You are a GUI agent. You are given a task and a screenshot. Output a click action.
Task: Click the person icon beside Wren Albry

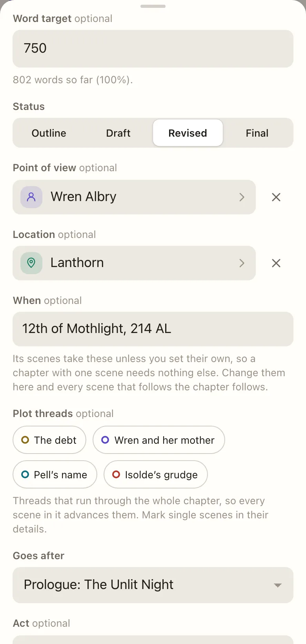click(31, 197)
